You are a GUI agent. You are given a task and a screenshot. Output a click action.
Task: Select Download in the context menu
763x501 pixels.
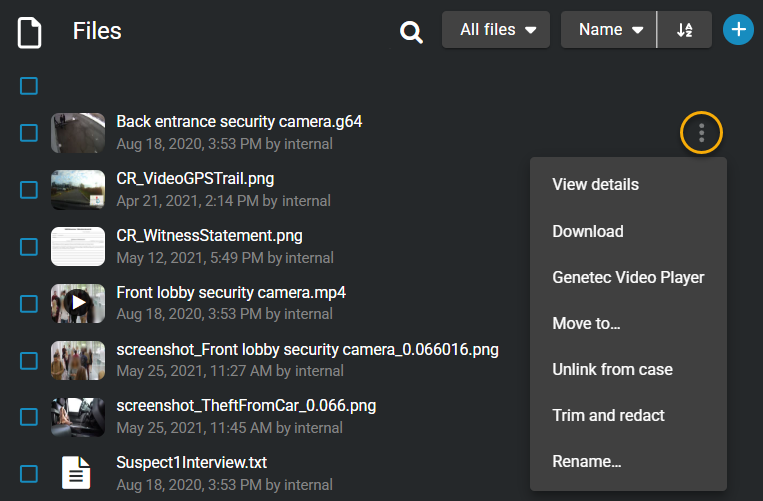click(x=588, y=231)
